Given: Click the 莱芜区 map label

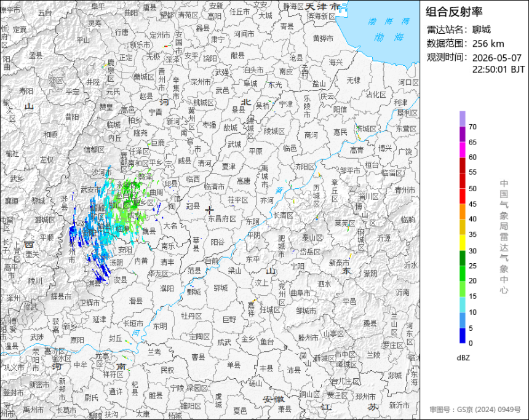Looking at the screenshot, I should coord(345,223).
